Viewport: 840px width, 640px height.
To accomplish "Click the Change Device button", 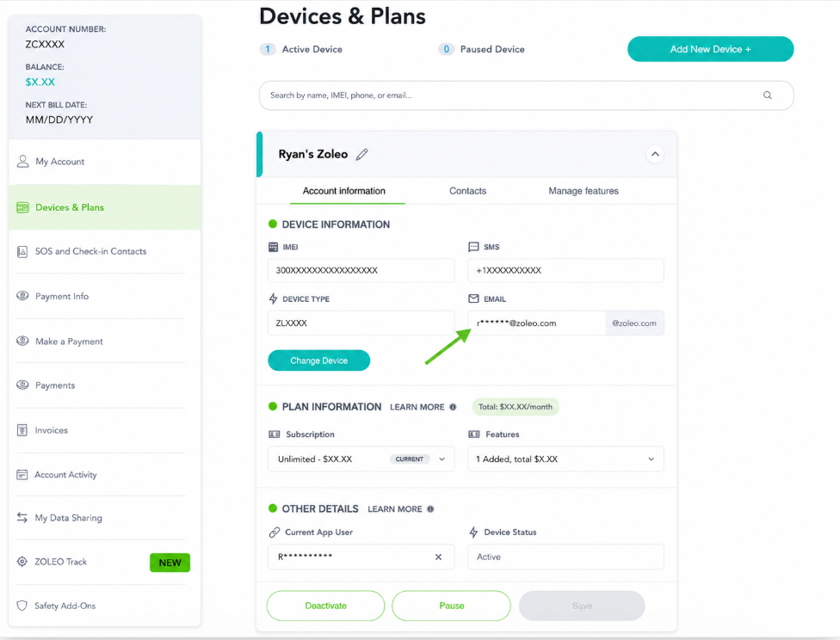I will [x=318, y=360].
